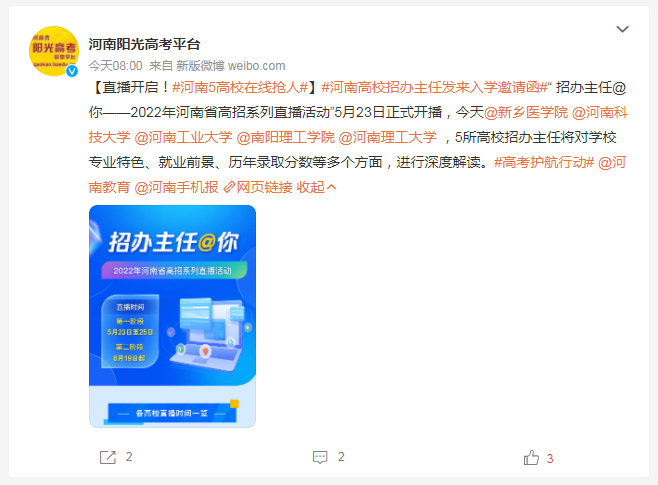
Task: Open hashtag #河南5高校在线抢人#
Action: pyautogui.click(x=240, y=88)
